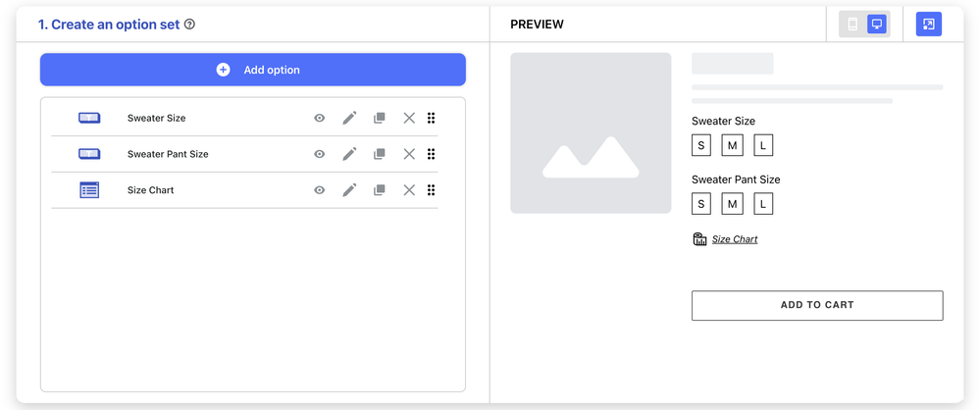The height and width of the screenshot is (410, 980).
Task: Switch preview to desktop view
Action: coord(877,25)
